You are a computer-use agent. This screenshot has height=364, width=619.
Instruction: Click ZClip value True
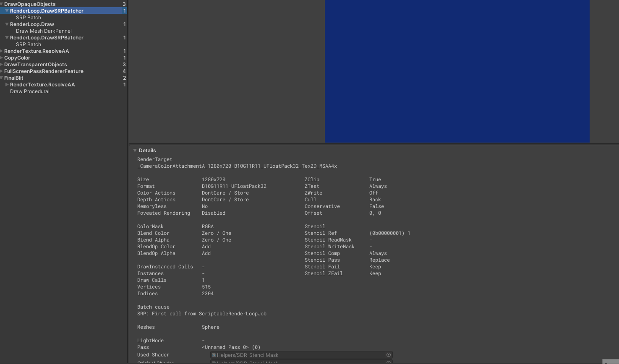point(375,179)
